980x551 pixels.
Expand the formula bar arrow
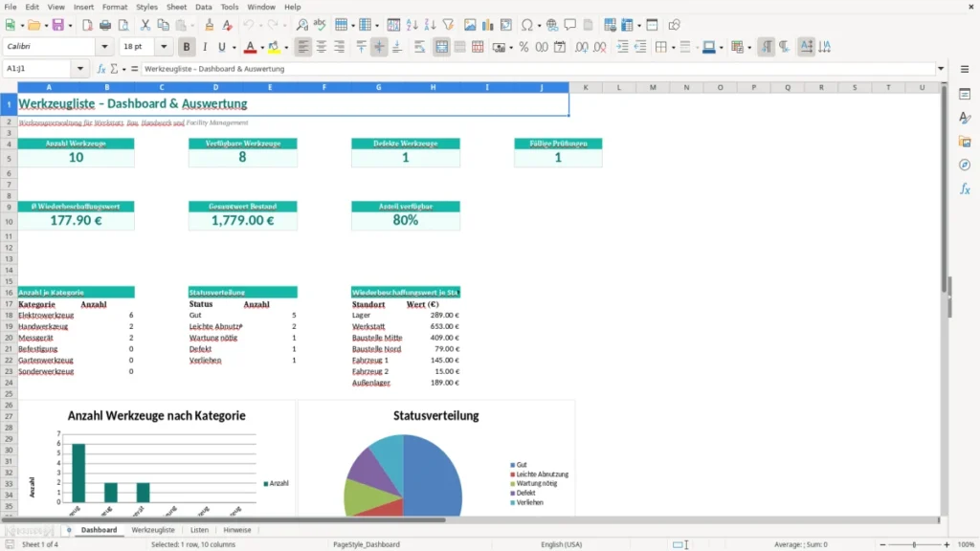click(x=941, y=69)
